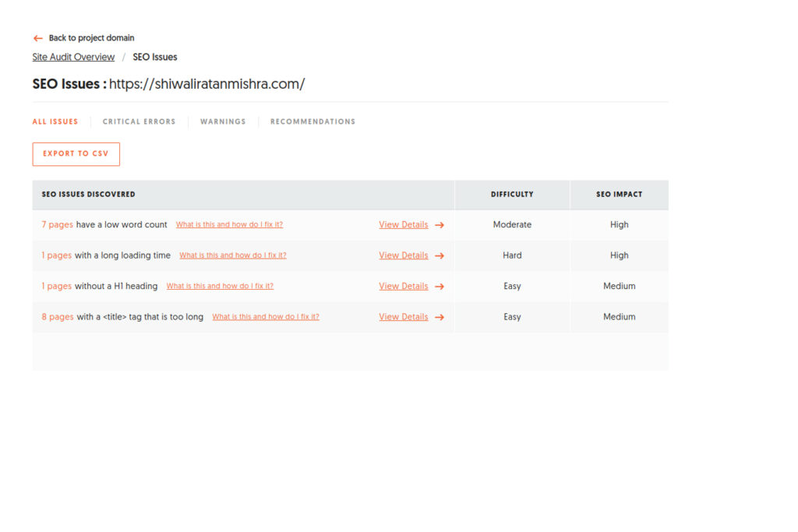Click '1 pages' in H1 heading row

tap(56, 287)
